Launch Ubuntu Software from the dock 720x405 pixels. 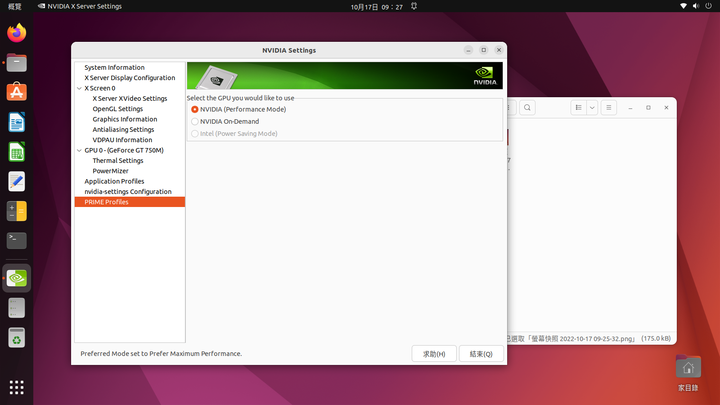point(17,92)
